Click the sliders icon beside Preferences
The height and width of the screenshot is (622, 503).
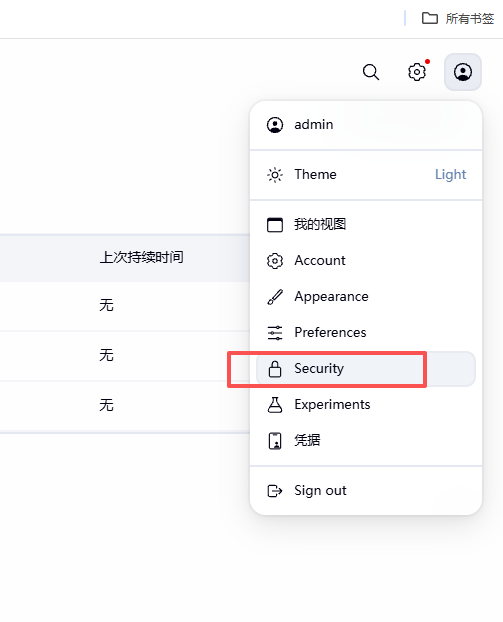coord(275,332)
